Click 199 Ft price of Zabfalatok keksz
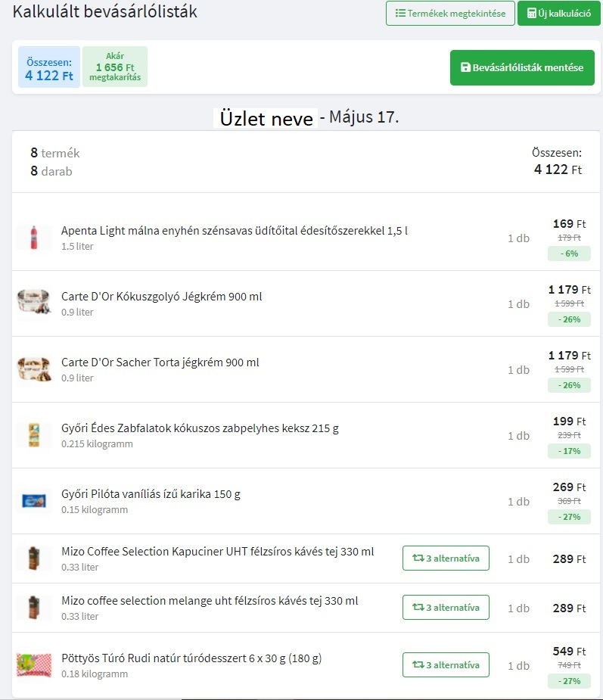 pos(570,421)
